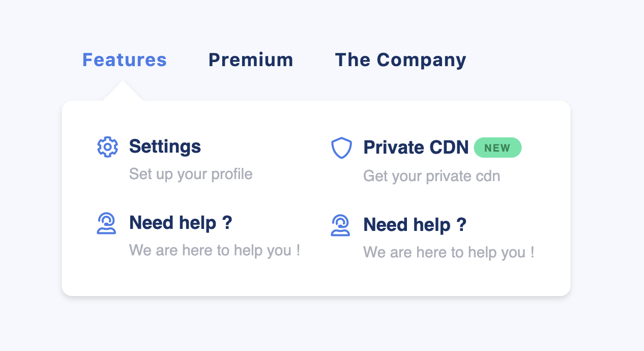Click the support agent icon below the shield
This screenshot has height=351, width=644.
(x=340, y=225)
